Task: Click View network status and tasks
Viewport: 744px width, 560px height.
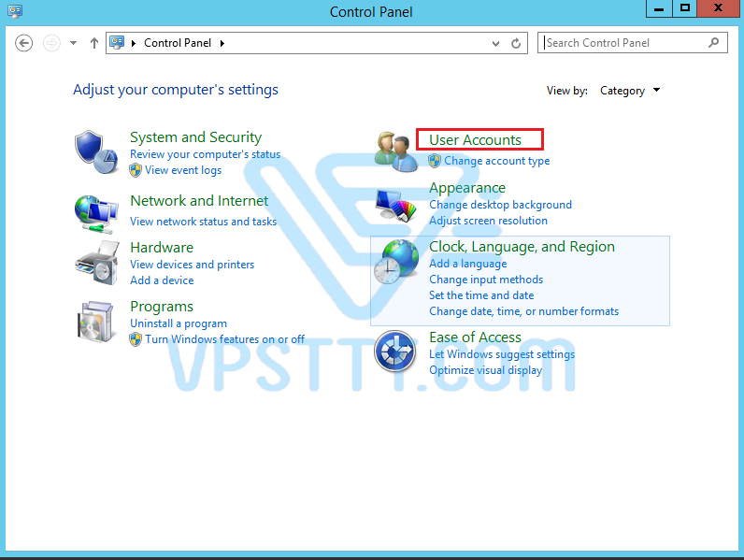Action: (203, 222)
